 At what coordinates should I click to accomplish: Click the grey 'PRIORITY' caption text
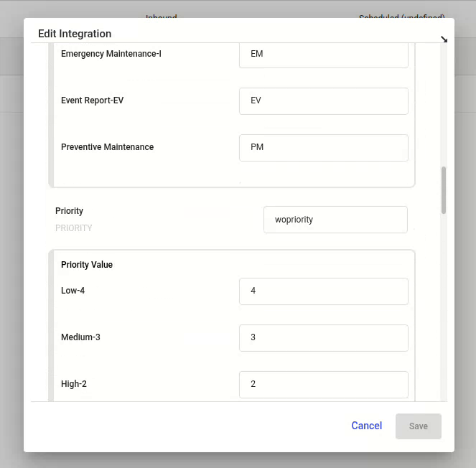pos(73,228)
